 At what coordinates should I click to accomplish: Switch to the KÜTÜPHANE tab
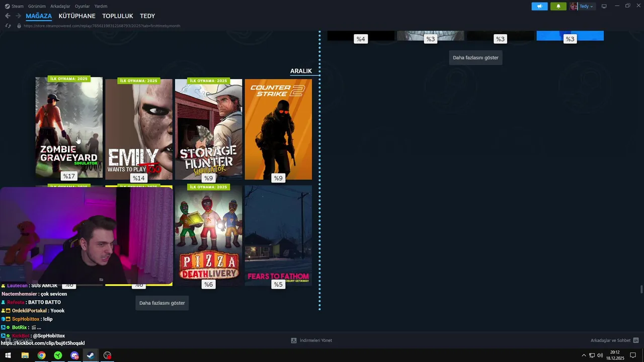pyautogui.click(x=77, y=16)
